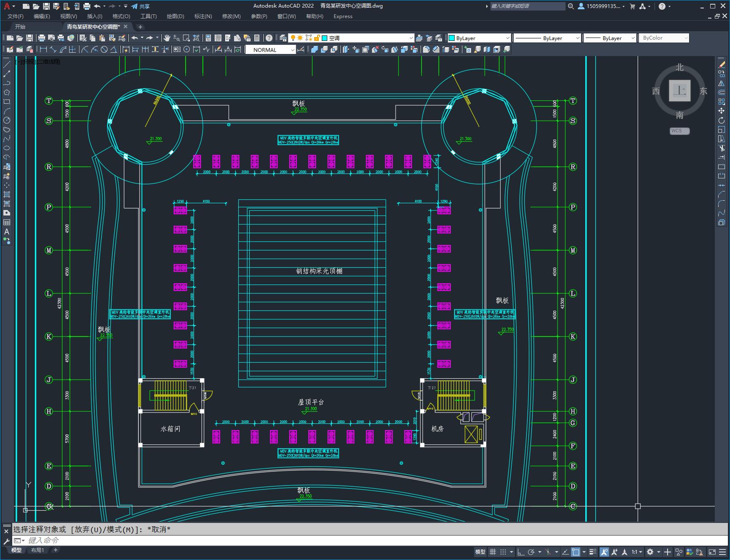Toggle annotation object visibility in status bar
This screenshot has width=730, height=560.
pyautogui.click(x=604, y=552)
